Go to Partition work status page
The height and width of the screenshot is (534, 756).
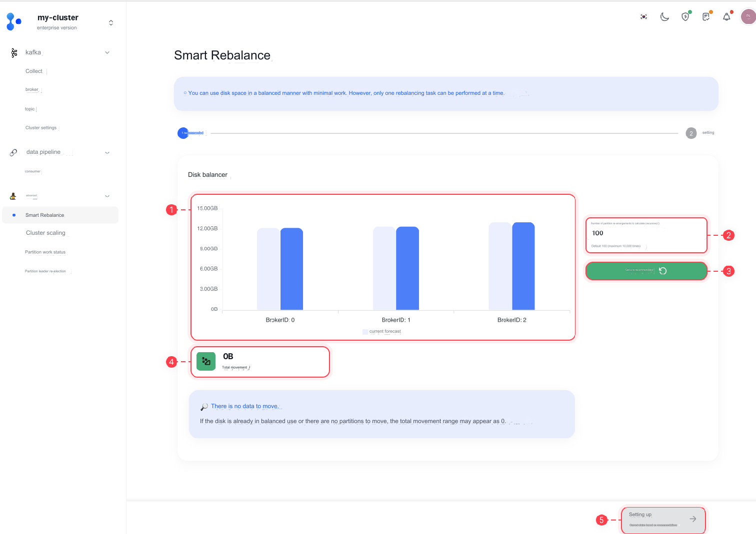pyautogui.click(x=45, y=252)
